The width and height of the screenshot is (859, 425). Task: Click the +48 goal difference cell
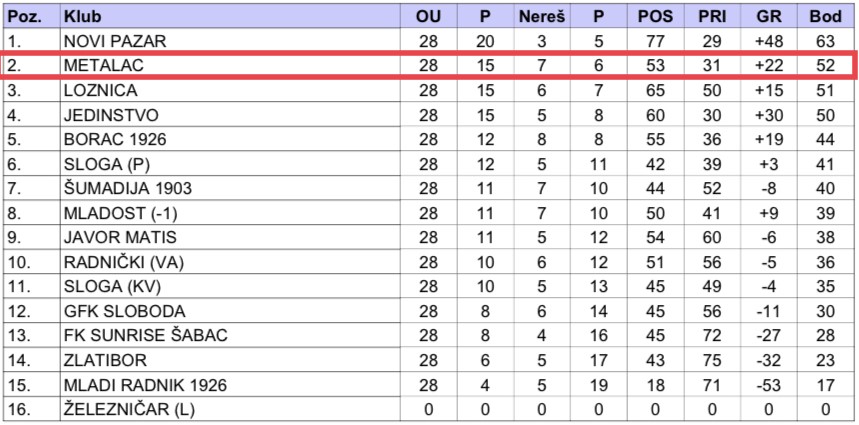[769, 41]
